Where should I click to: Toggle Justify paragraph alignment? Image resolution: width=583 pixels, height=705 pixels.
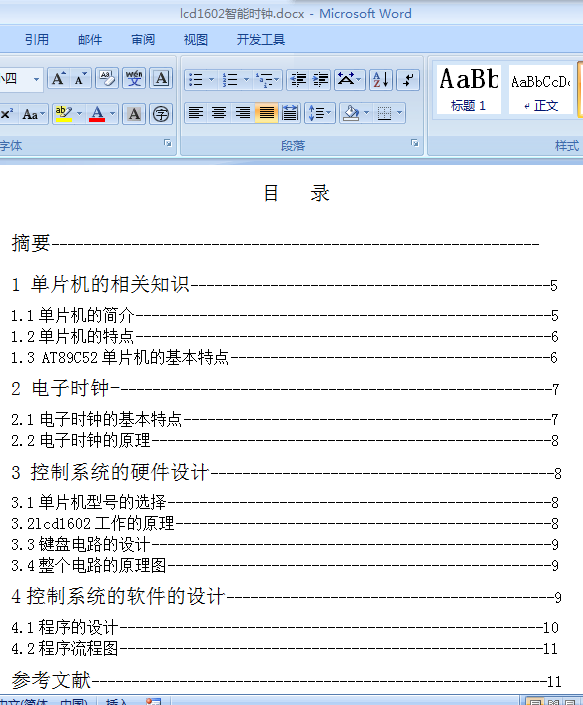click(x=267, y=113)
